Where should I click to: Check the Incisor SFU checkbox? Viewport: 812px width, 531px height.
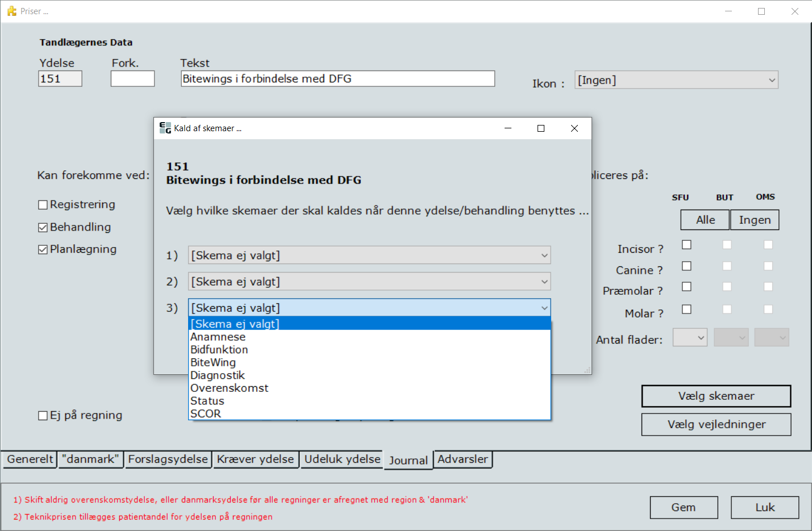pyautogui.click(x=686, y=245)
